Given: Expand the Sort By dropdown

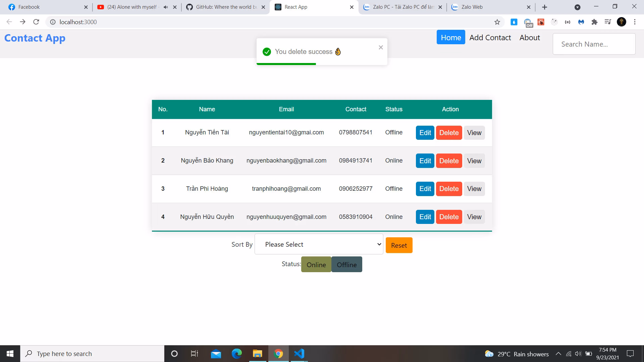Looking at the screenshot, I should pyautogui.click(x=319, y=244).
